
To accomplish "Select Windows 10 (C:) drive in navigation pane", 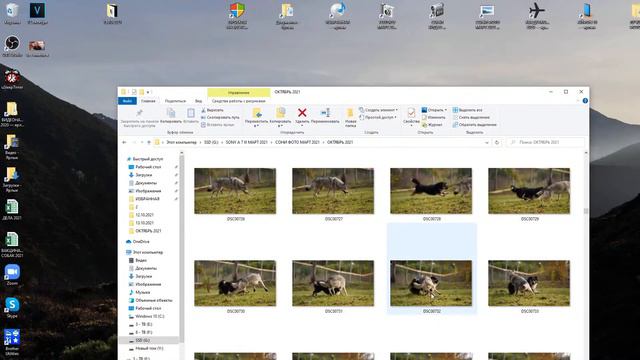I will coord(149,317).
